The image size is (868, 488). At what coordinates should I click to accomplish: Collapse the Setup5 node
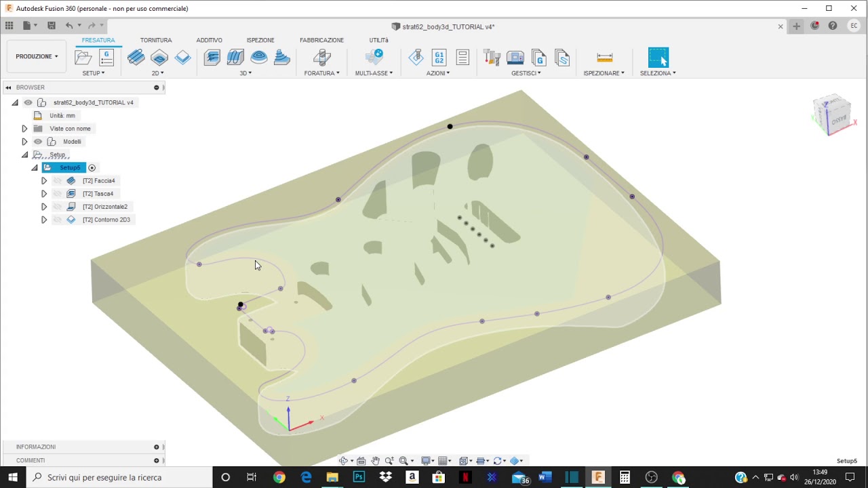coord(35,167)
